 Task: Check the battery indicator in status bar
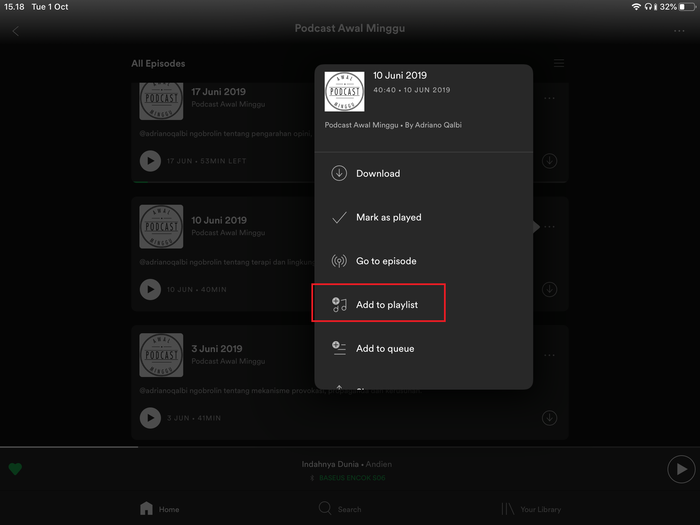[688, 7]
